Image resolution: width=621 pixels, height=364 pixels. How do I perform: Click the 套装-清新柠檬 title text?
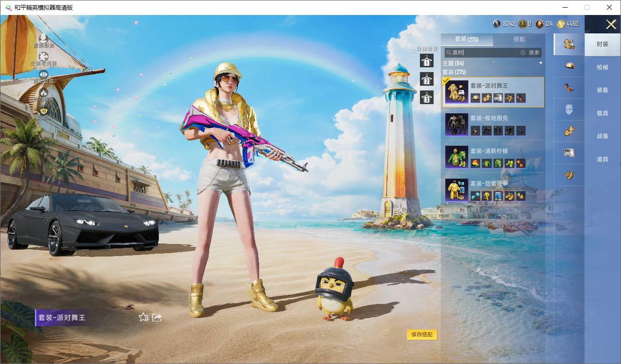tap(489, 151)
